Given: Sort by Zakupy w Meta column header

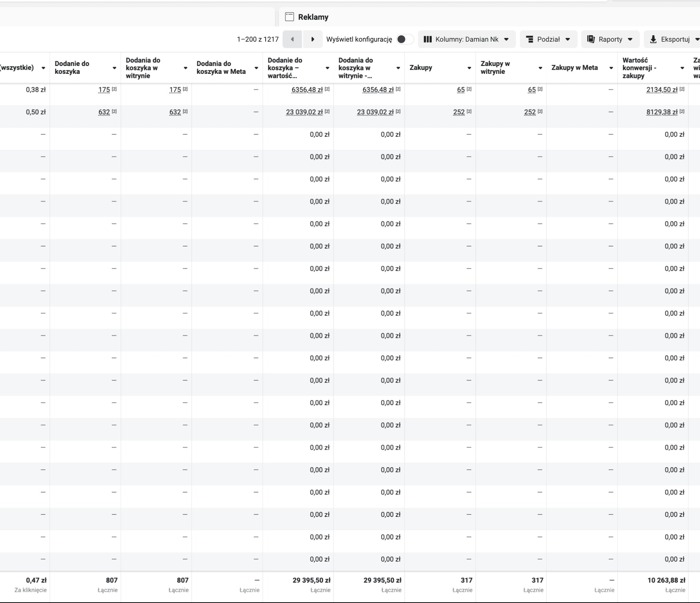Looking at the screenshot, I should pos(574,68).
